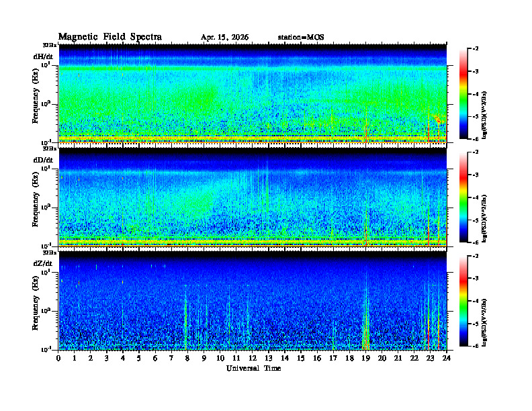Click the "0" hour tick label
532x411 pixels.
(58, 358)
